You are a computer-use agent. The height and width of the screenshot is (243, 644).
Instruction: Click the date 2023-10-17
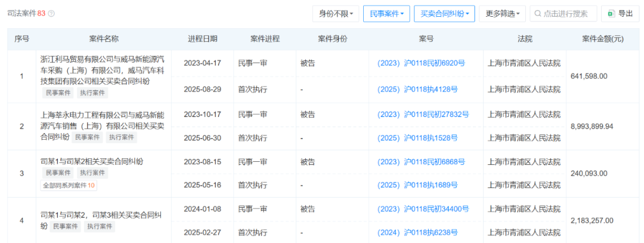[203, 115]
